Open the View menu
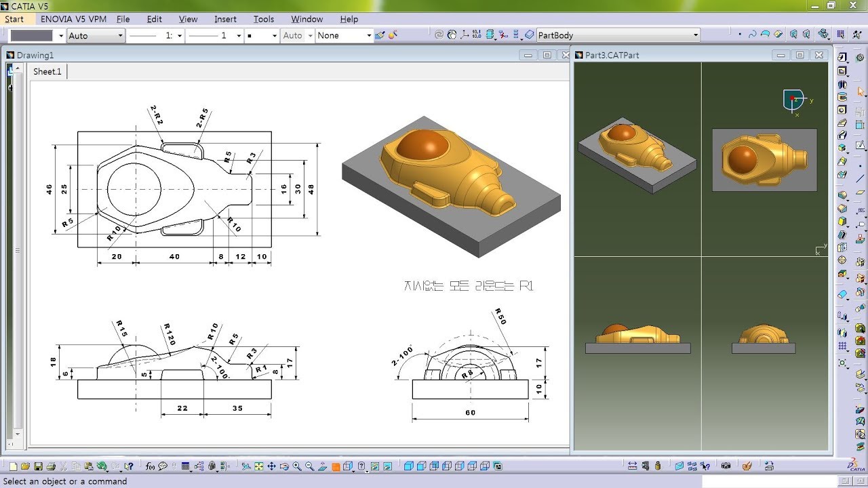The height and width of the screenshot is (488, 868). [188, 19]
